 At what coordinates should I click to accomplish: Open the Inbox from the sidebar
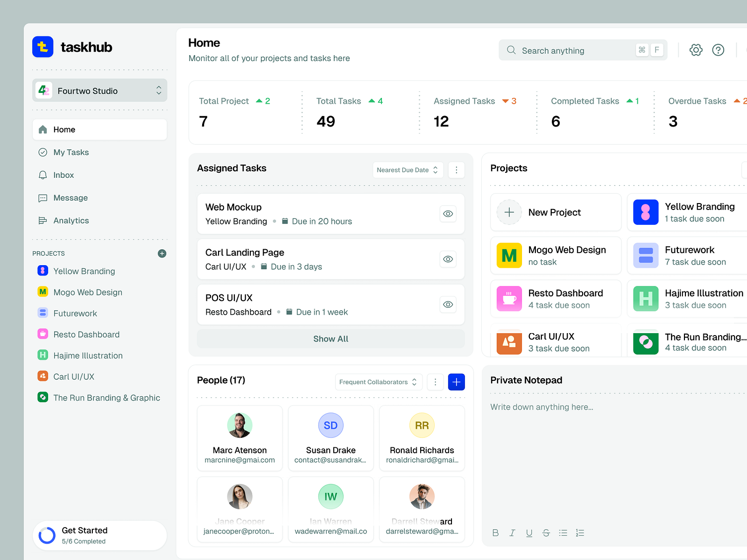point(64,175)
